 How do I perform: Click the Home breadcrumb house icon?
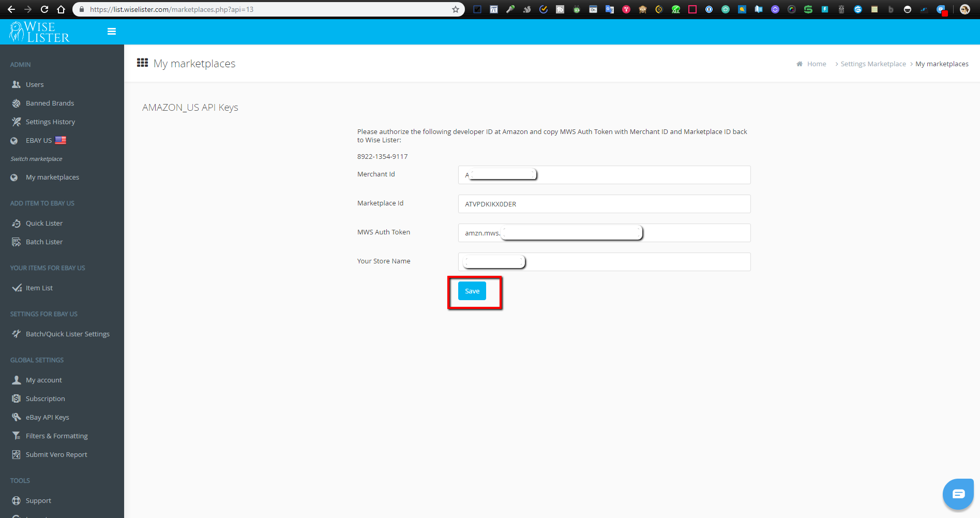(800, 64)
